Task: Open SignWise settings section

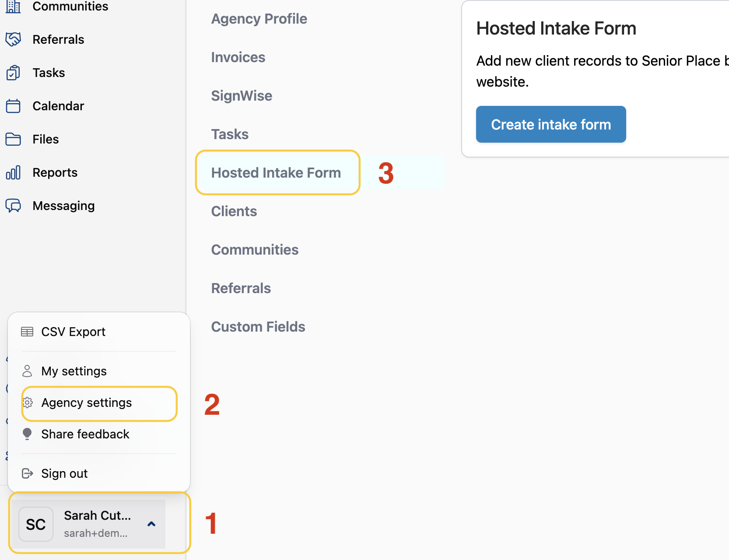Action: pyautogui.click(x=242, y=96)
